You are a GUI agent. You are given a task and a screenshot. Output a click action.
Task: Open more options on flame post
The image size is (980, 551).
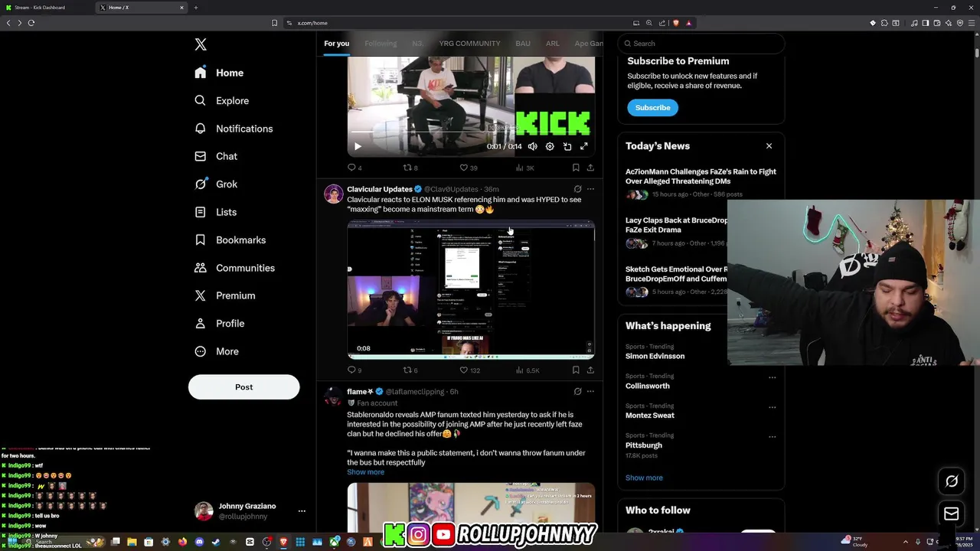pos(590,392)
